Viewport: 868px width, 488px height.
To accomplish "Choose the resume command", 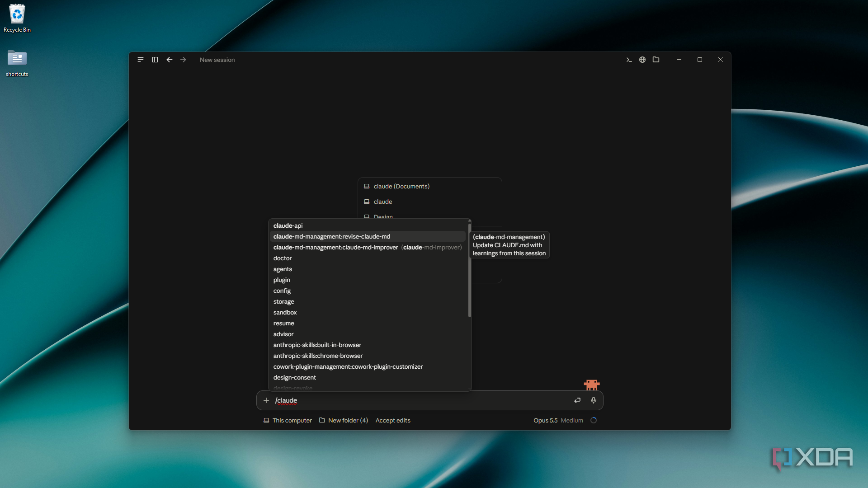I will [368, 323].
